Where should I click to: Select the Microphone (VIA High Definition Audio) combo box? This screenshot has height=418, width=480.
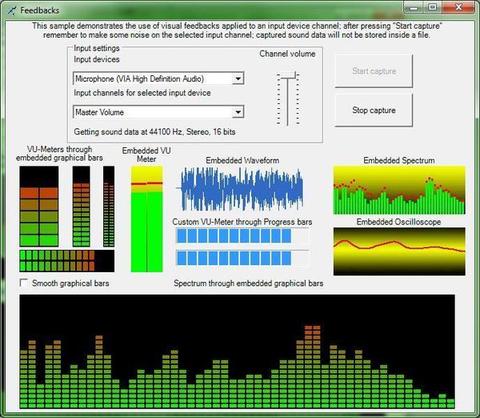pyautogui.click(x=158, y=79)
